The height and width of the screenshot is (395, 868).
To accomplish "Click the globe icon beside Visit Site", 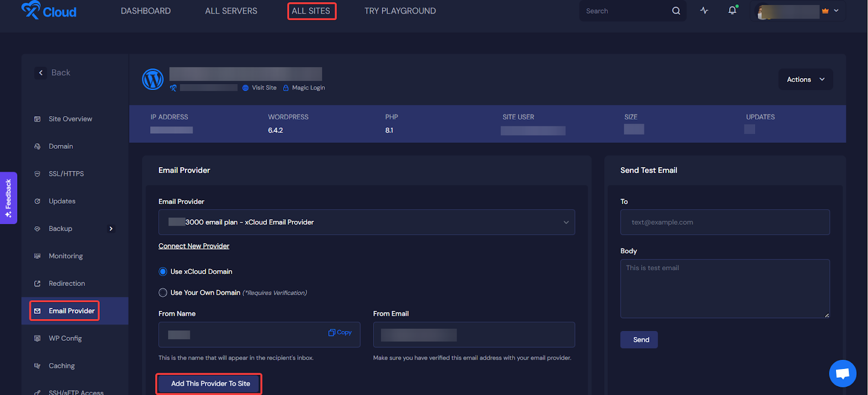I will (246, 88).
